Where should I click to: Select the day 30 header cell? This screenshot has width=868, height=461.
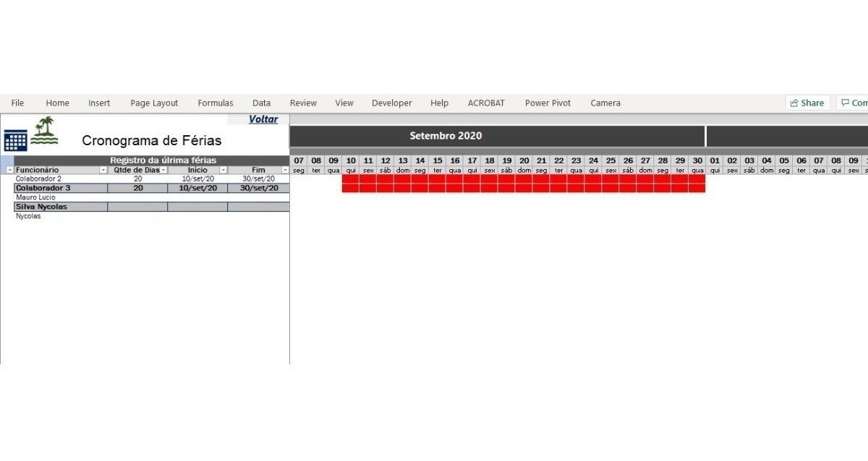click(x=697, y=160)
